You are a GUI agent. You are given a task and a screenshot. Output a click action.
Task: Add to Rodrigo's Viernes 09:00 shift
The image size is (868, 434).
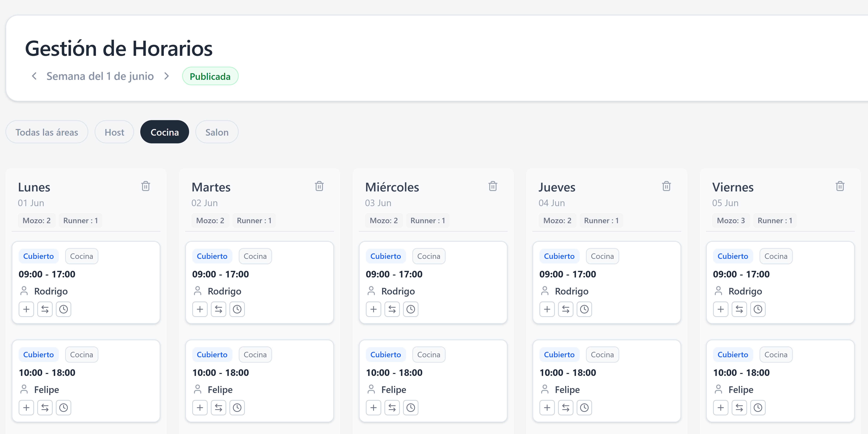pos(720,309)
